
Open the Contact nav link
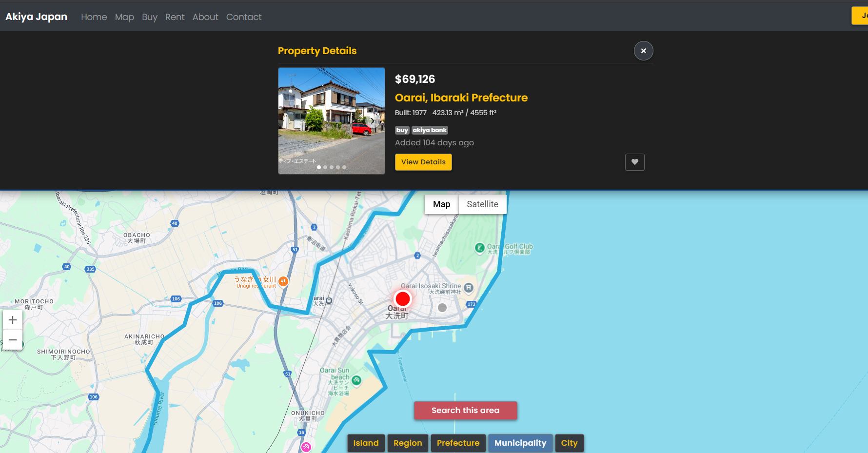click(244, 17)
